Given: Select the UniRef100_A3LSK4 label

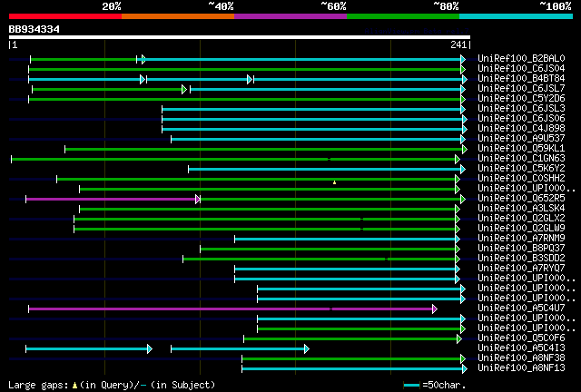Looking at the screenshot, I should pyautogui.click(x=521, y=209).
